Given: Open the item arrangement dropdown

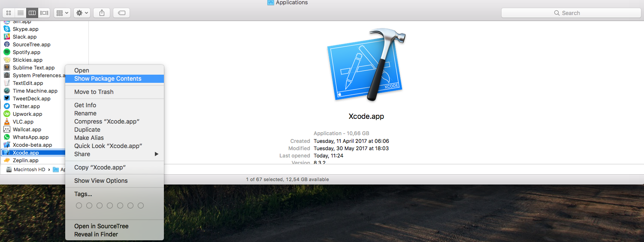Looking at the screenshot, I should (x=62, y=13).
